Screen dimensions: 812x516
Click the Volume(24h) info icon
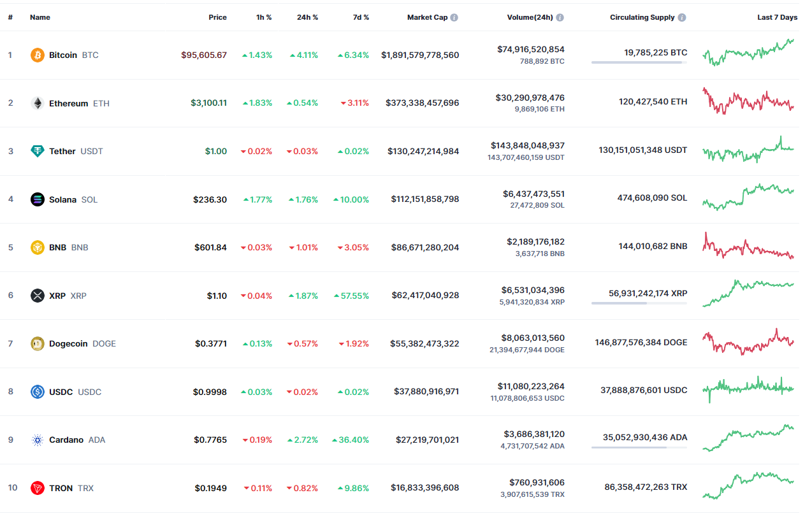tap(560, 18)
